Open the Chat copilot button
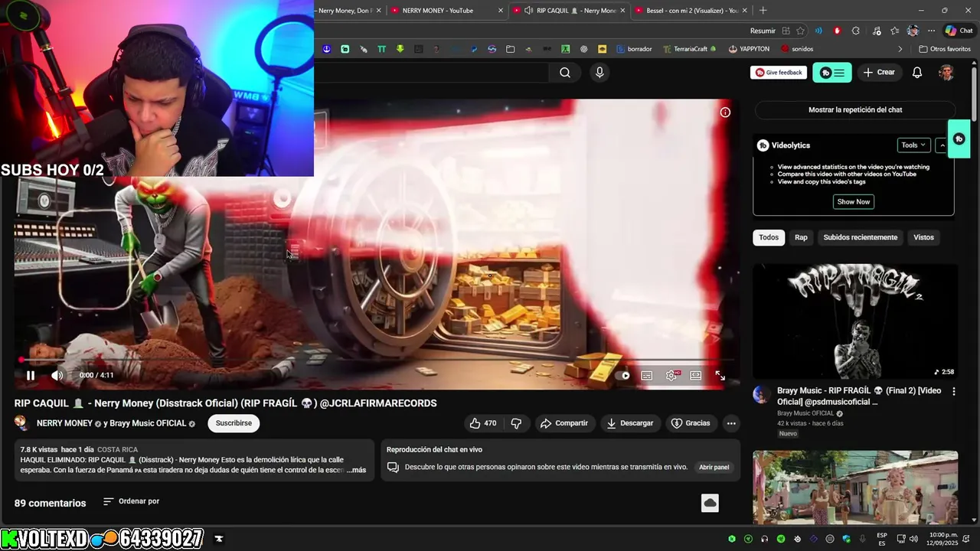The height and width of the screenshot is (551, 980). tap(960, 31)
